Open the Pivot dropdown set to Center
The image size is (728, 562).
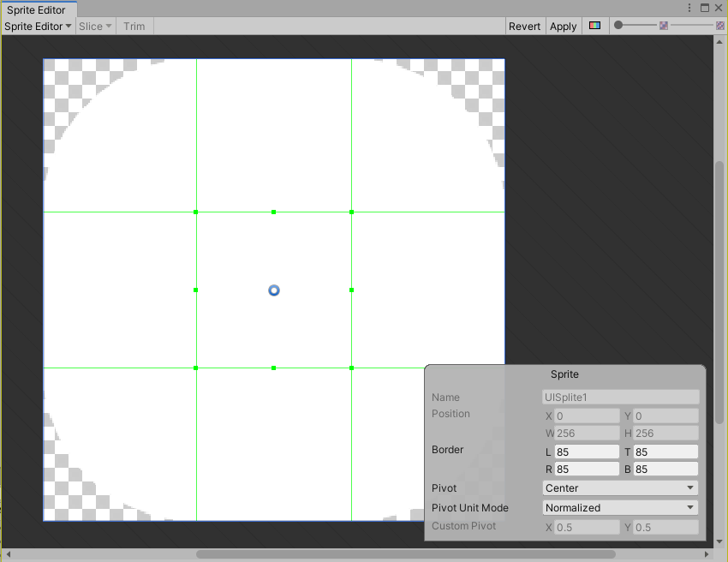[620, 488]
